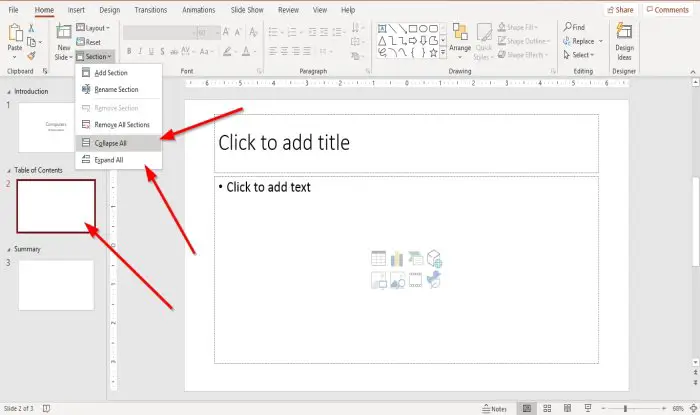Open the Section dropdown button
The width and height of the screenshot is (700, 415).
pos(95,57)
